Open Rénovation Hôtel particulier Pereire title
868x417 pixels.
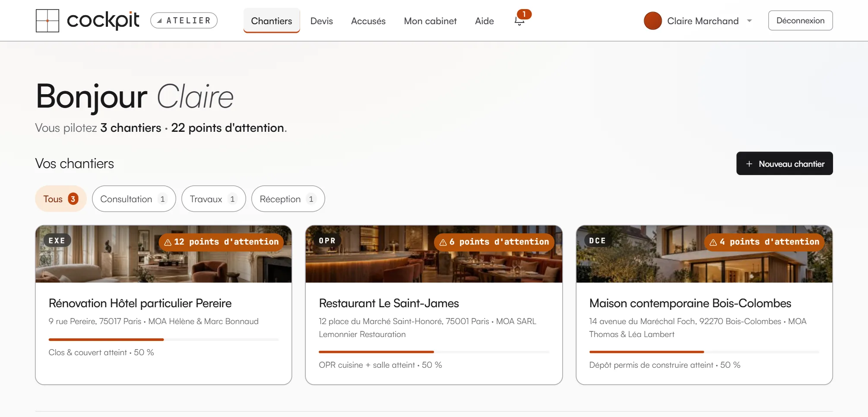[x=140, y=303]
